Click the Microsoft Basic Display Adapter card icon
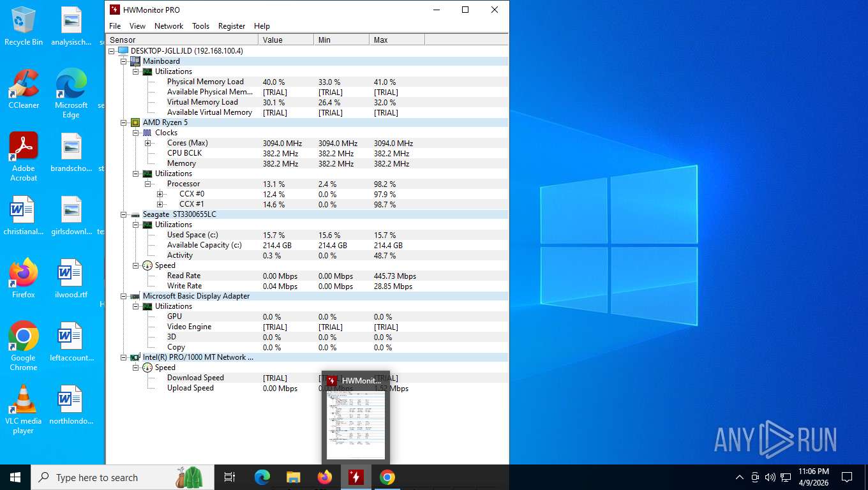The height and width of the screenshot is (490, 868). pos(135,296)
